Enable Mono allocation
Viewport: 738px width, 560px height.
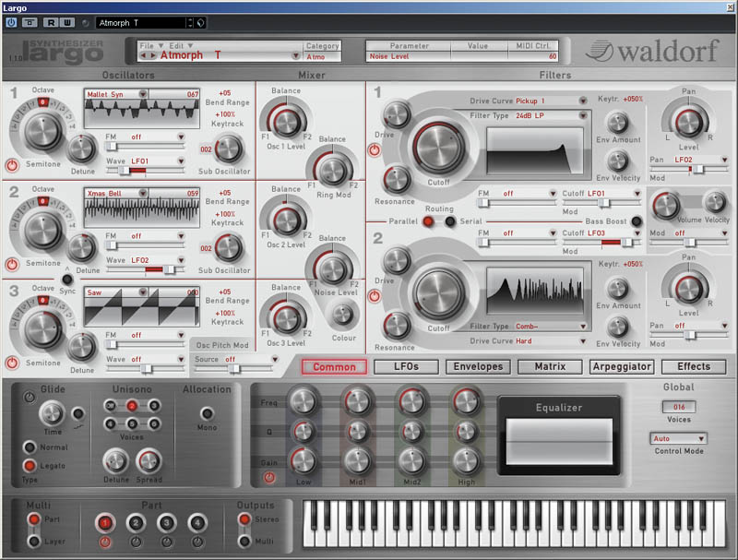[x=208, y=413]
